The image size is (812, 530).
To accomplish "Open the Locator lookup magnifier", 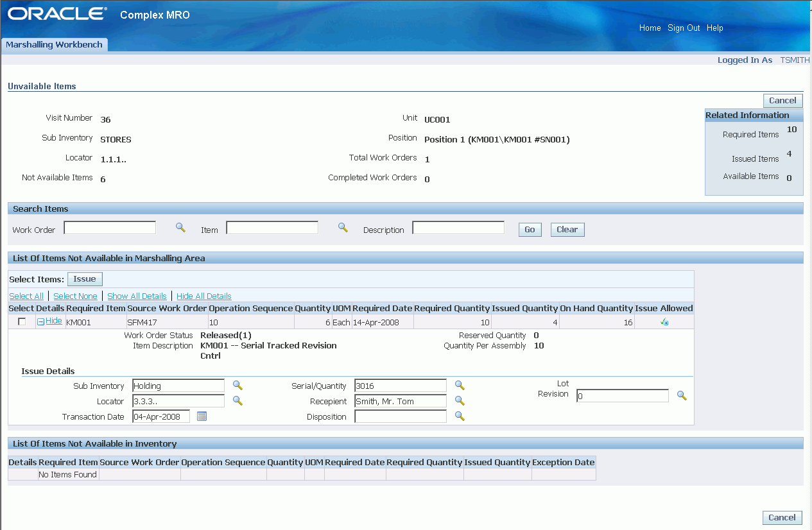I will point(238,400).
